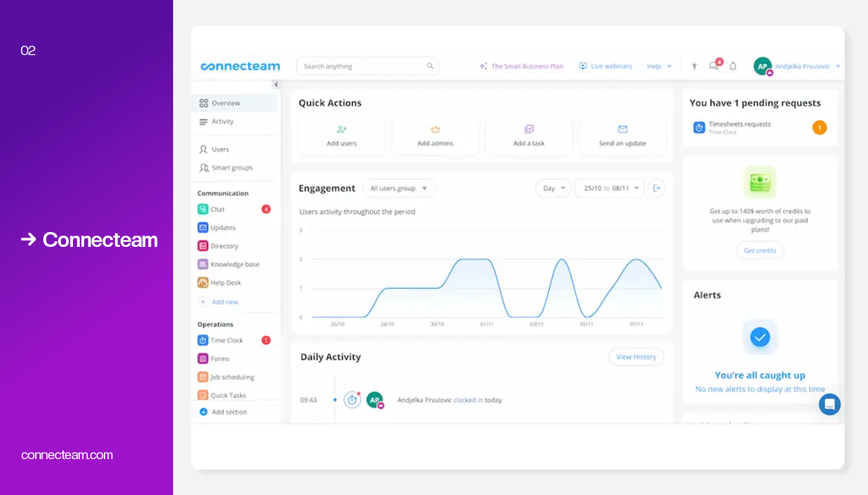Open the notifications bell
Screen dimensions: 868x495
click(x=733, y=66)
